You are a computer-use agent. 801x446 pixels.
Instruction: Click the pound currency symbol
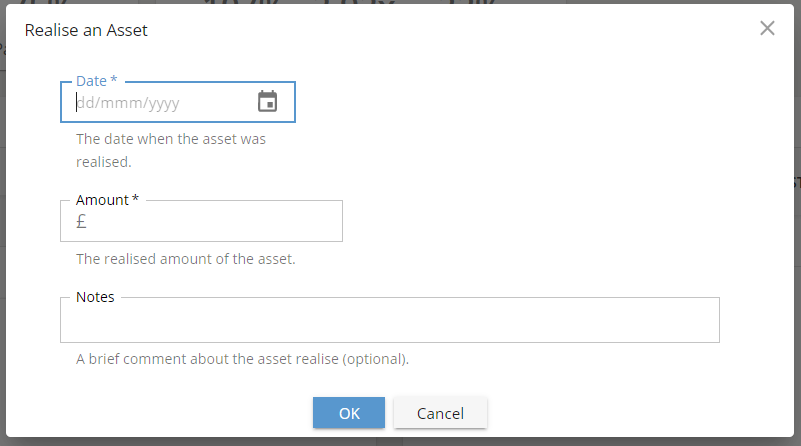[x=81, y=221]
